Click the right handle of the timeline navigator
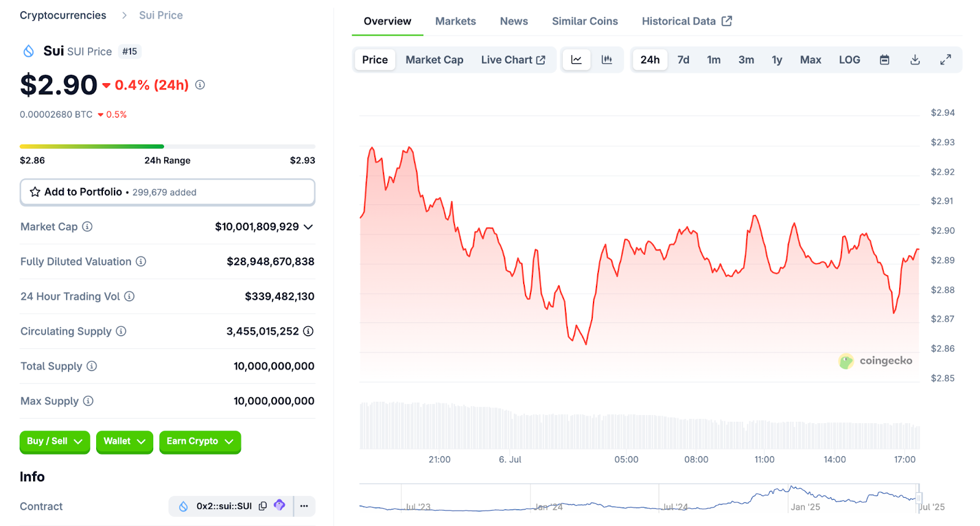This screenshot has width=980, height=526. pyautogui.click(x=919, y=497)
